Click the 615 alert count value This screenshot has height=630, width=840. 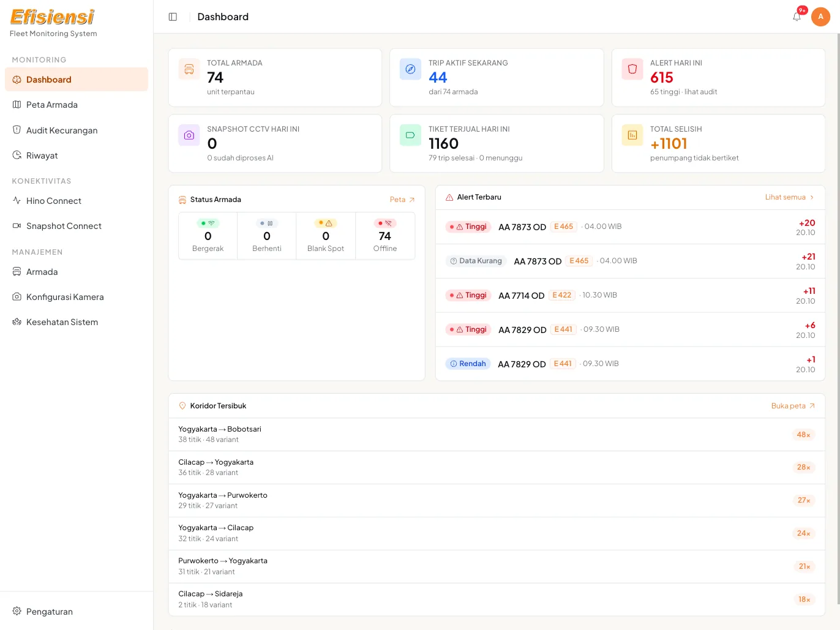tap(662, 78)
